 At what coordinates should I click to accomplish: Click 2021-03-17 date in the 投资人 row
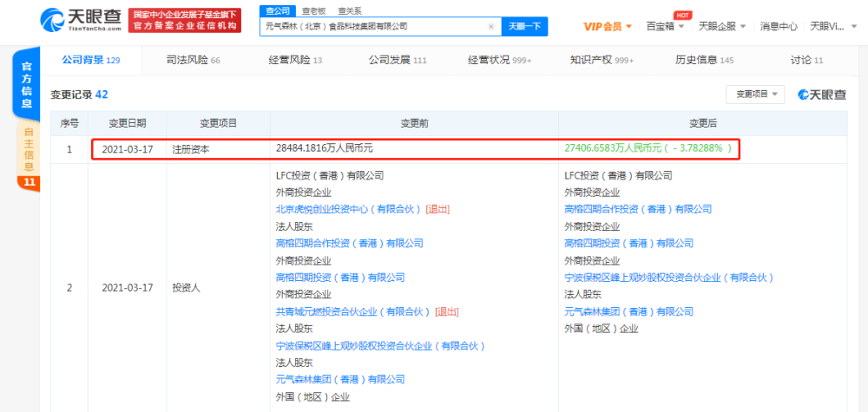pos(127,288)
